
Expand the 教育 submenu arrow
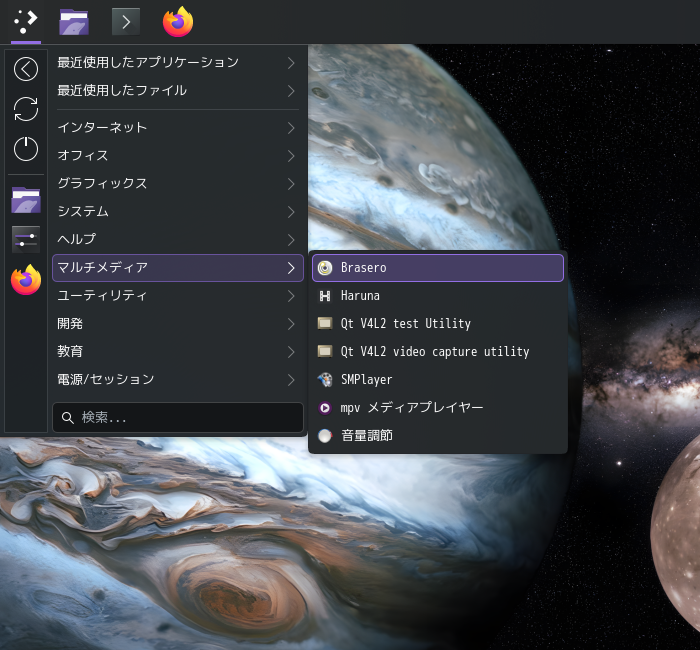click(x=291, y=352)
